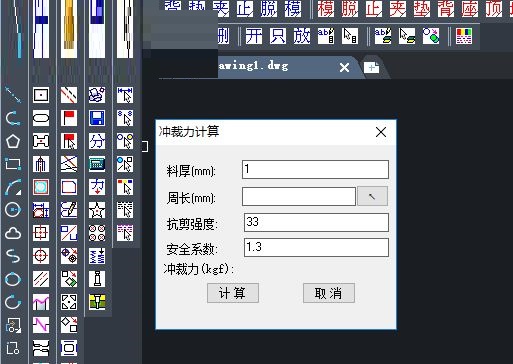Screen dimensions: 513x364
Task: Select the Spline tool
Action: click(13, 256)
